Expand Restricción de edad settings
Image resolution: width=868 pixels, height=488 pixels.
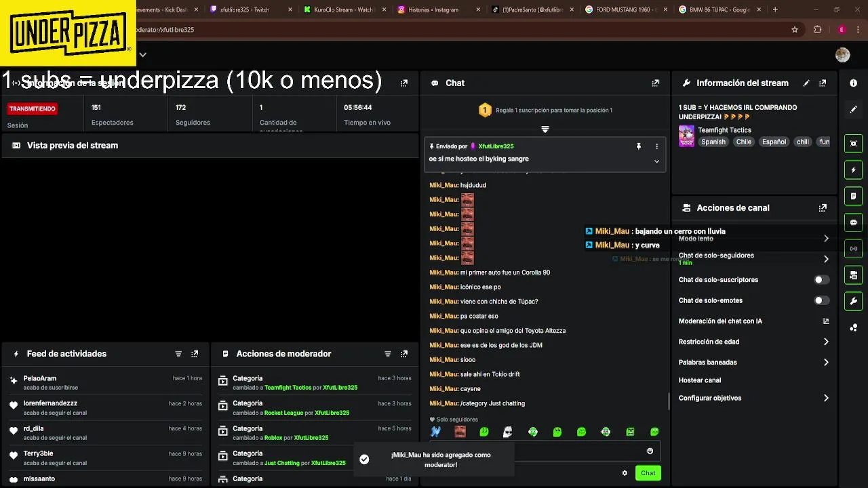click(826, 342)
